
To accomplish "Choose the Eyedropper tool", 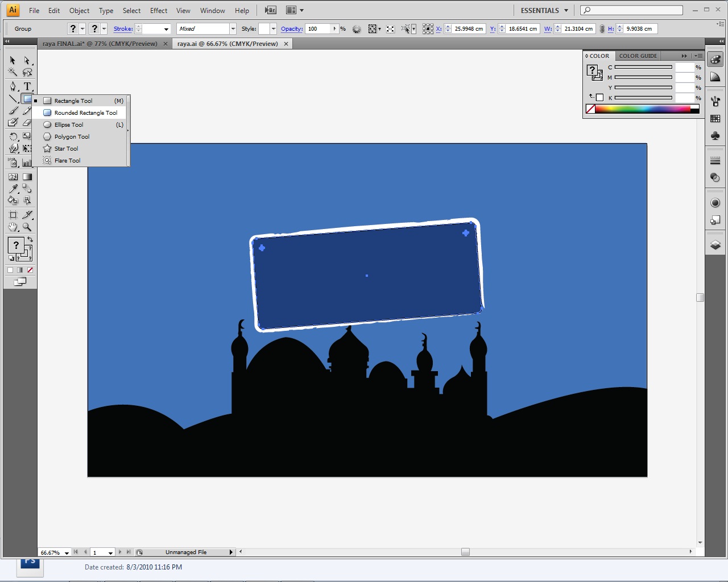I will pos(13,188).
